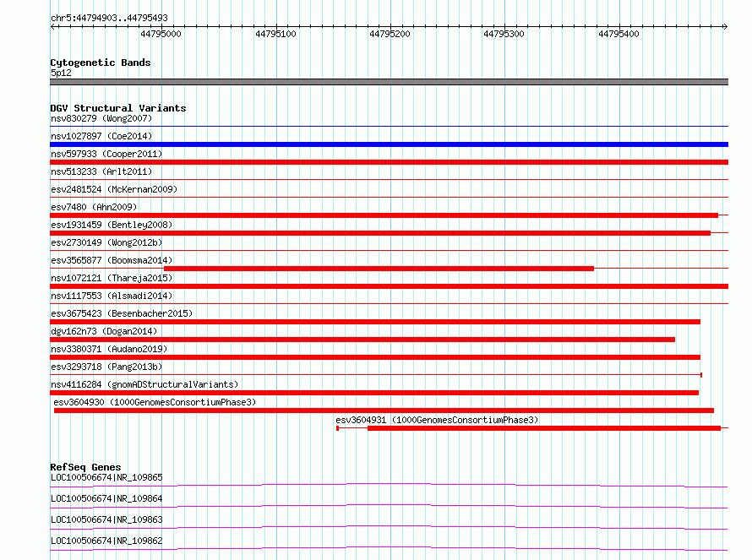Viewport: 752px width, 560px height.
Task: Click the thin red line of esv2481524
Action: click(389, 198)
